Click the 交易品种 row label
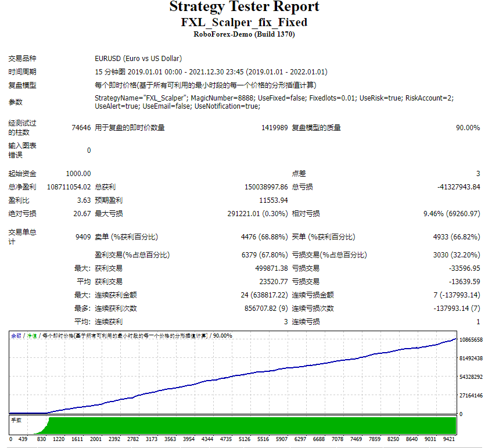Screen dimensions: 499x448 coord(22,59)
